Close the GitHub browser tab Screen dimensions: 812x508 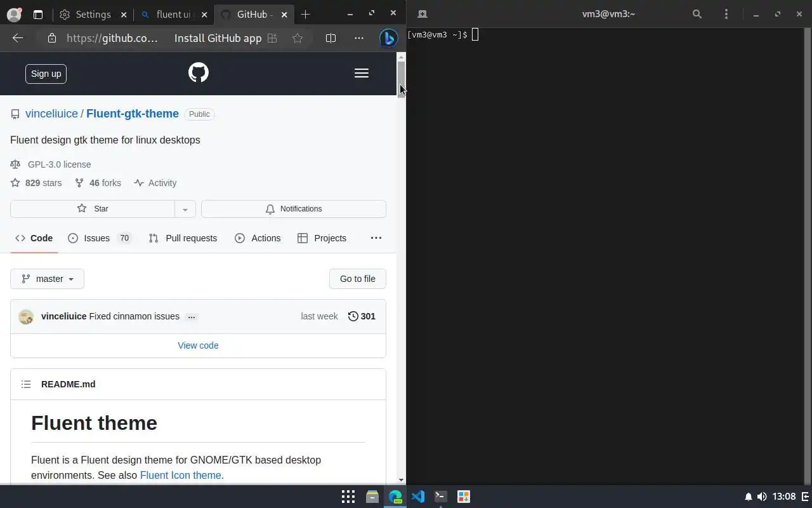pyautogui.click(x=284, y=14)
